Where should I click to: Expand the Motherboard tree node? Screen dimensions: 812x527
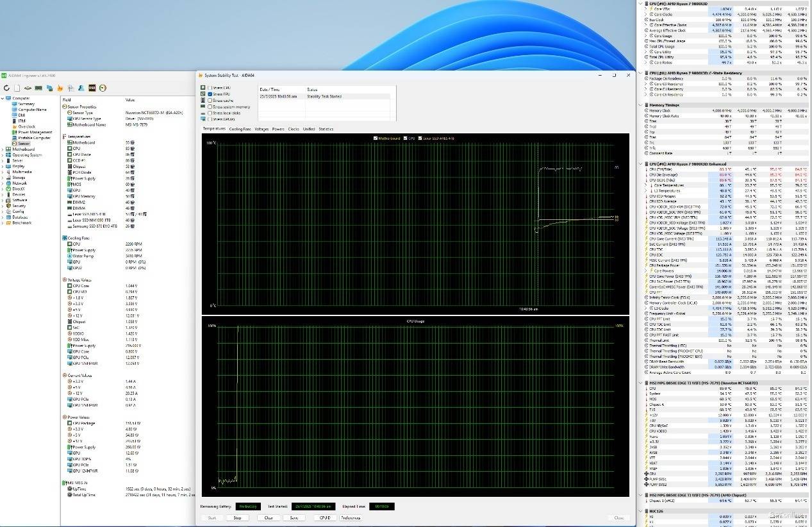3,149
